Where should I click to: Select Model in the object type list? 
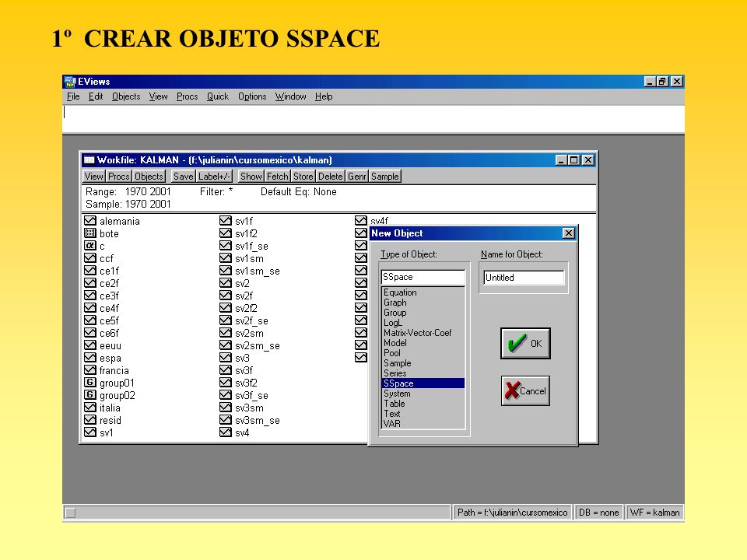tap(423, 343)
